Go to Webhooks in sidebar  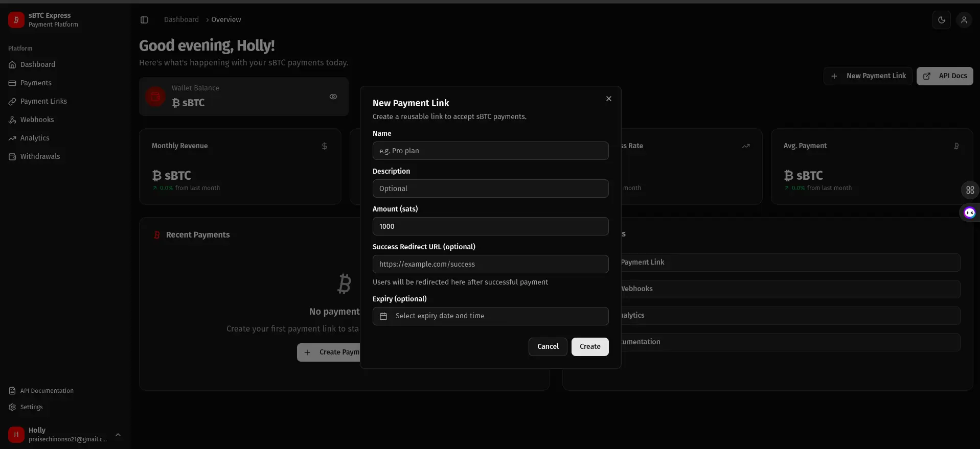click(x=37, y=120)
